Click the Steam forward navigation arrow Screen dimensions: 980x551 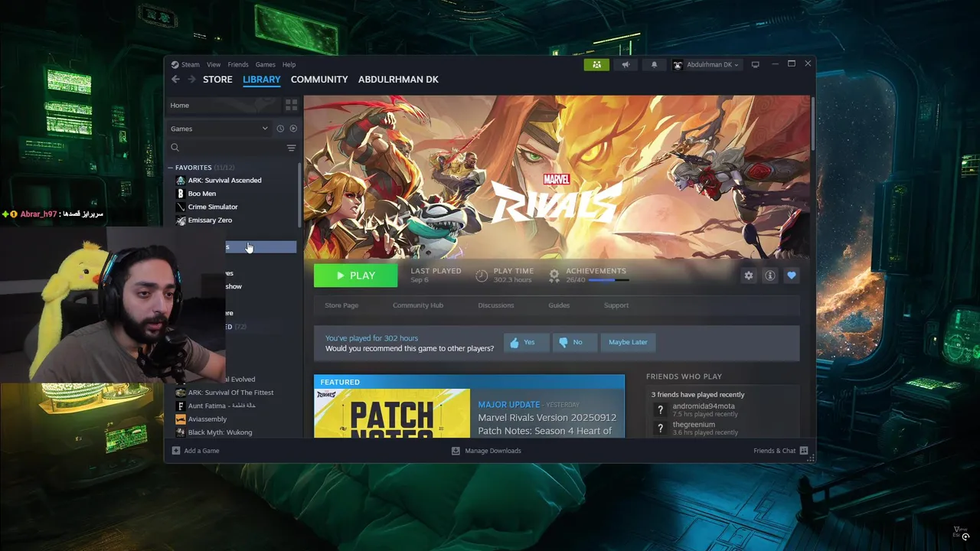click(x=191, y=80)
